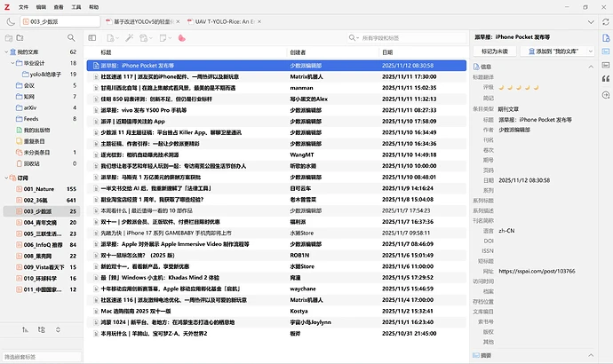Collapse the 摘要 section chevron
613x364 pixels.
591,355
